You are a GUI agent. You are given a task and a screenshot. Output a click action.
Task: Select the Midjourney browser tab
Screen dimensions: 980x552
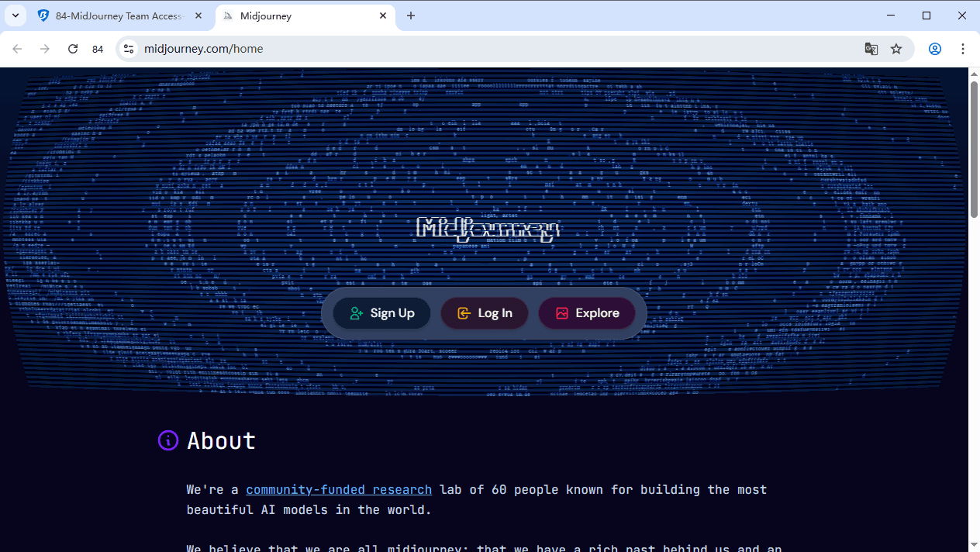(x=303, y=16)
